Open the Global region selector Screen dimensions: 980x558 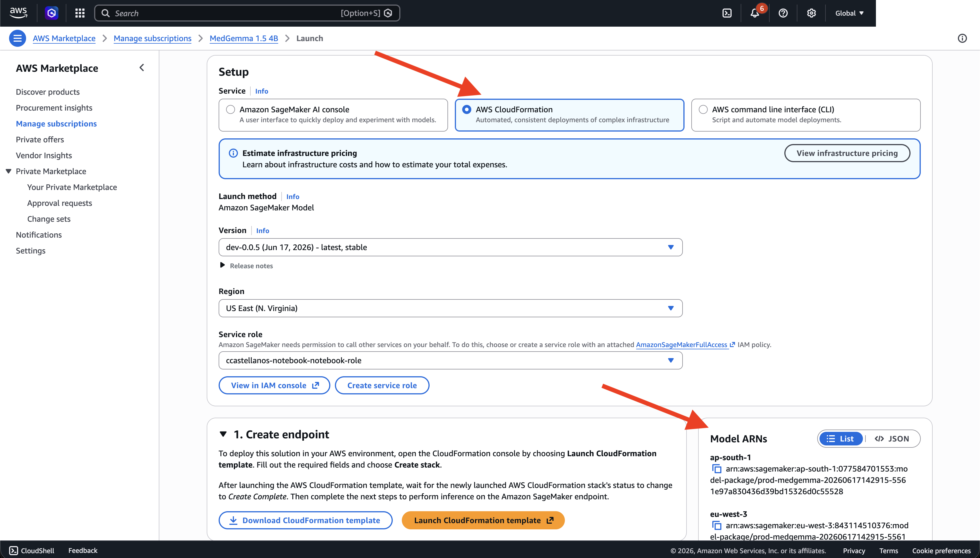pyautogui.click(x=849, y=13)
